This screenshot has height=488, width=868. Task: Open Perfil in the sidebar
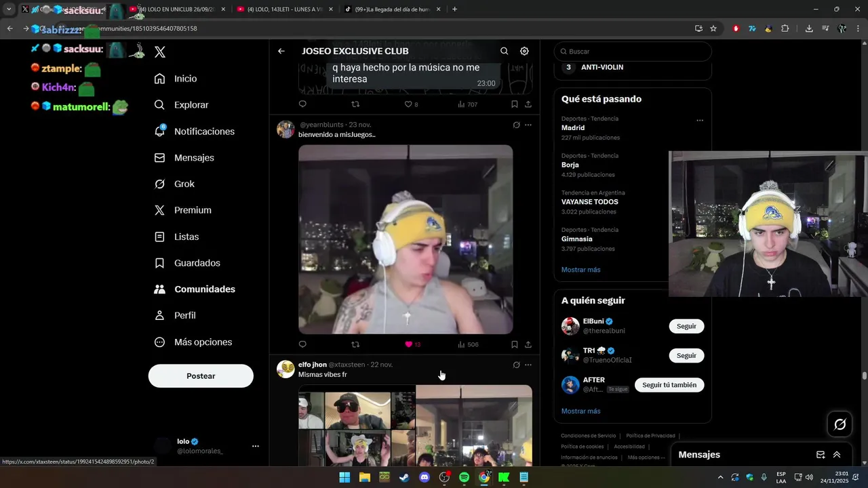[x=175, y=315]
